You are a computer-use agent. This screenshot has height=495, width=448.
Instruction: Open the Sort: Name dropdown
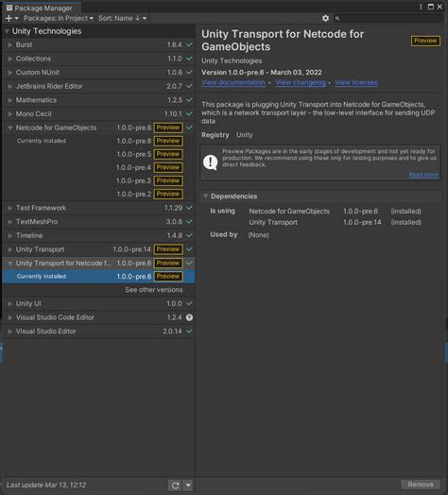[122, 18]
